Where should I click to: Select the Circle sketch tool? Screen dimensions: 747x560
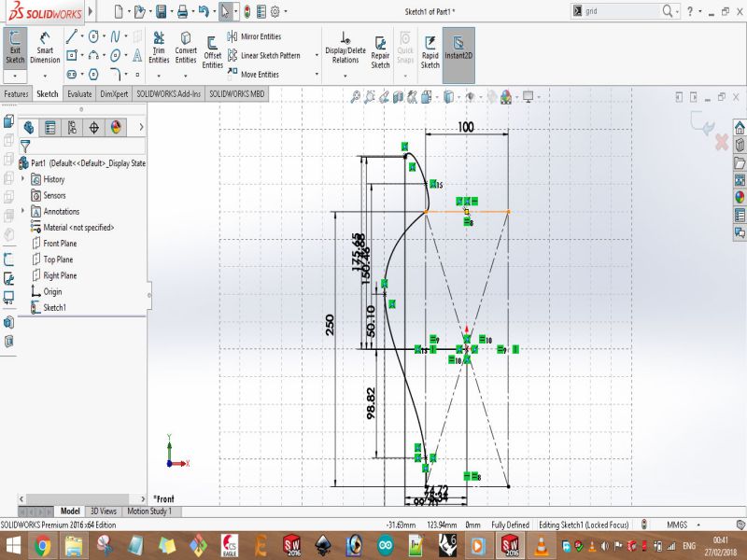click(x=93, y=36)
